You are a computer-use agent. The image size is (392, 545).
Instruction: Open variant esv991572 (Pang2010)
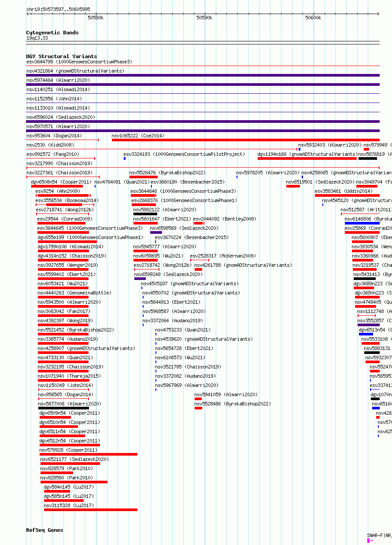[x=53, y=154]
